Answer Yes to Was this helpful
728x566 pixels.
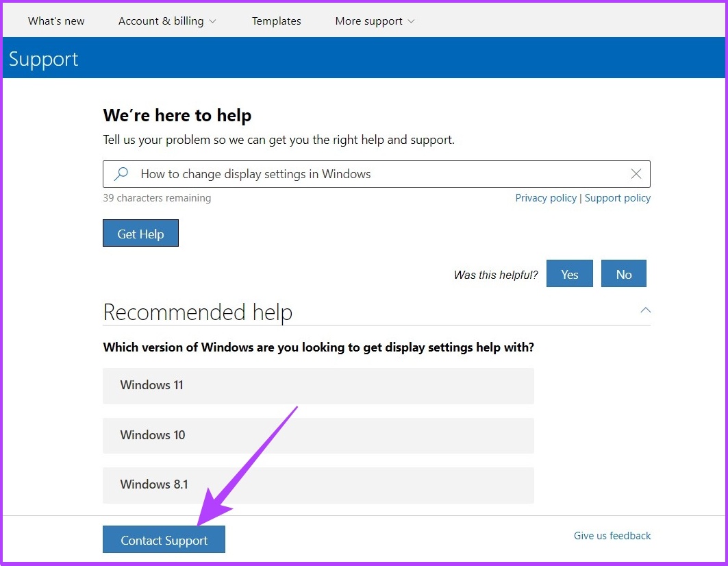coord(570,273)
